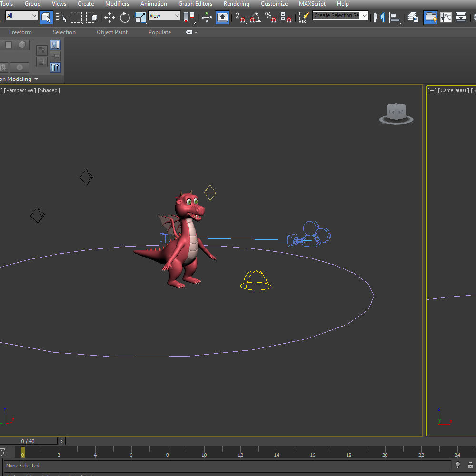This screenshot has width=476, height=476.
Task: Open Schematic View icon
Action: [461, 17]
